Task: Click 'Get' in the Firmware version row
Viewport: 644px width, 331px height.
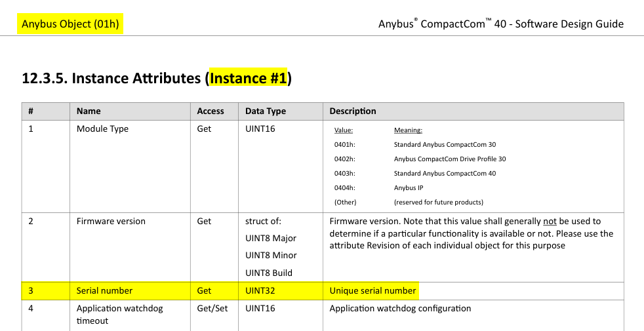Action: (x=204, y=221)
